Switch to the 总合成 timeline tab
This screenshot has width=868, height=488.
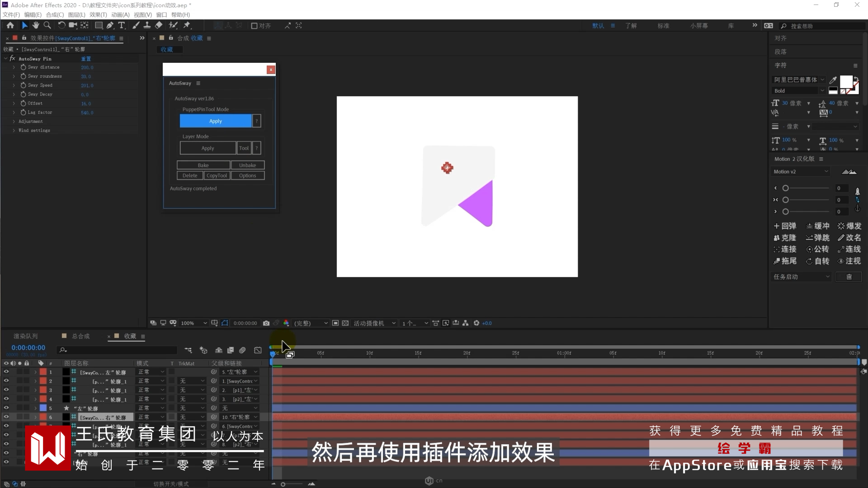point(80,336)
